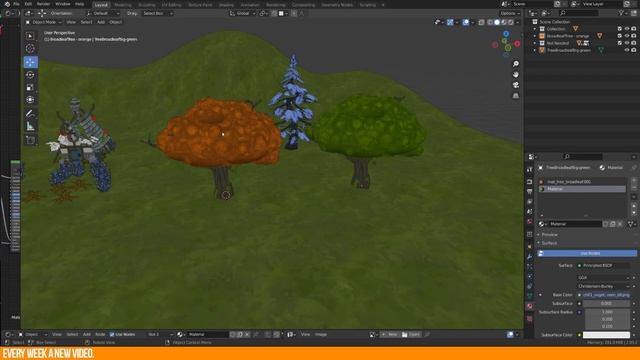
Task: Open the Object Mode dropdown
Action: point(43,22)
